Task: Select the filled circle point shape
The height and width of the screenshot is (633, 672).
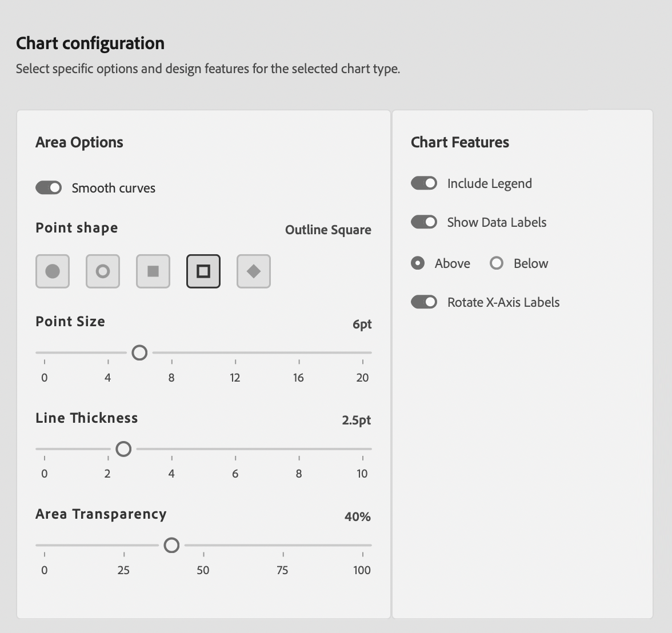Action: point(53,271)
